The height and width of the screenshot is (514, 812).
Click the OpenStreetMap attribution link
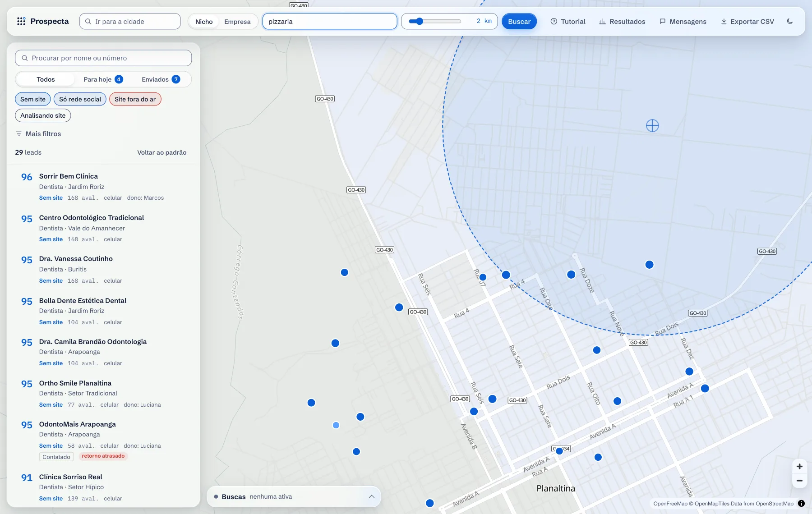pos(775,504)
